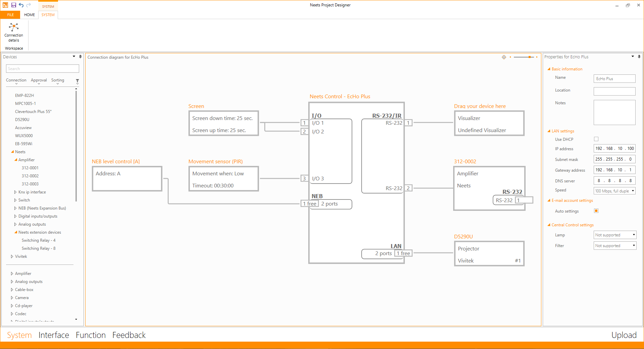Enable the Use DHCP checkbox
This screenshot has width=644, height=349.
pyautogui.click(x=596, y=139)
